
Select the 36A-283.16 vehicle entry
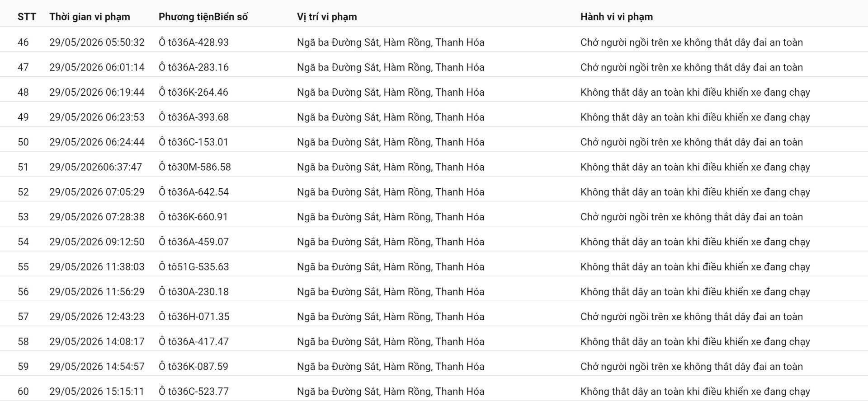tap(193, 67)
